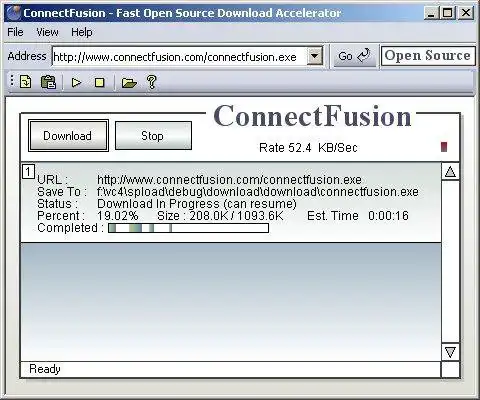The image size is (480, 400).
Task: Click into the Address URL field
Action: 179,57
